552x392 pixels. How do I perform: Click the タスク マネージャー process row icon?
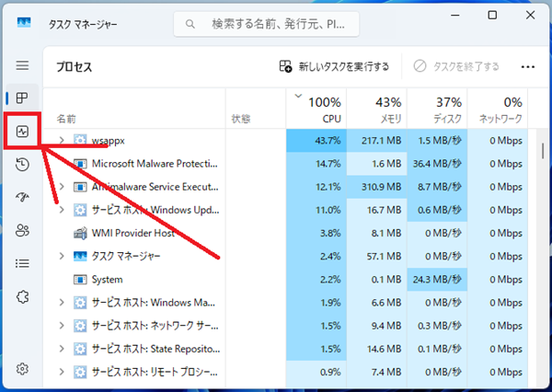80,256
